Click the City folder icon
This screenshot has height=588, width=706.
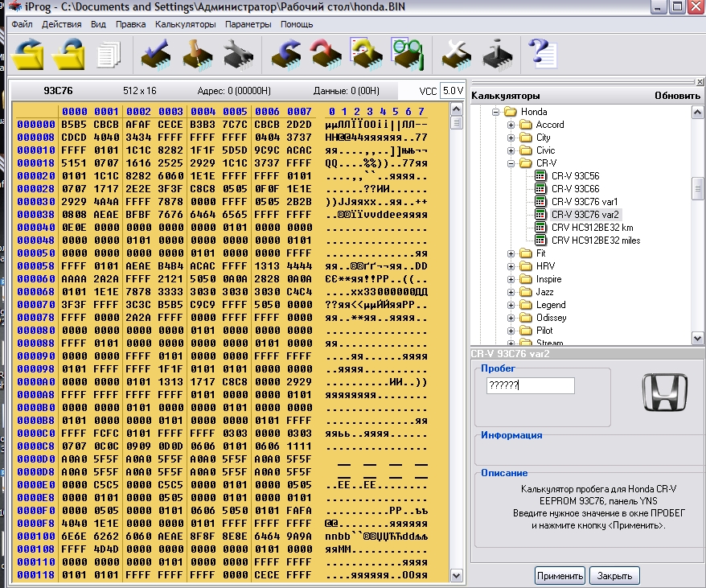coord(525,138)
